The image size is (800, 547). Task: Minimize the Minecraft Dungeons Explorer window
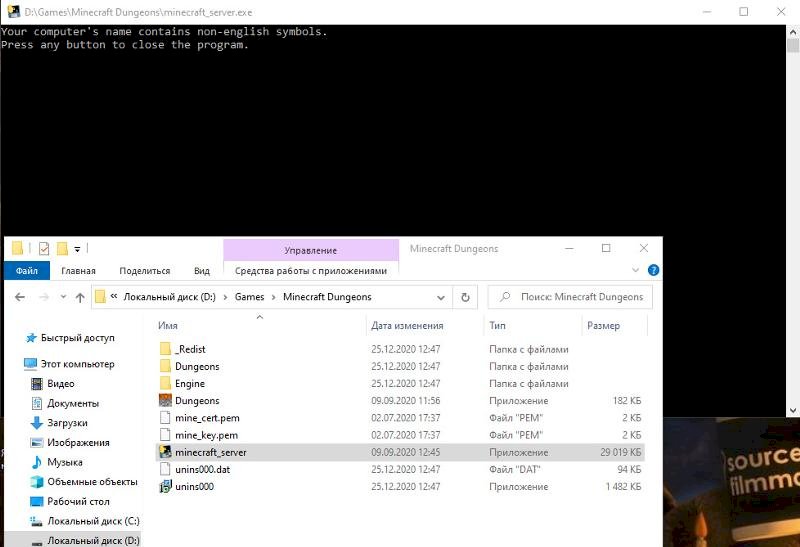click(569, 248)
